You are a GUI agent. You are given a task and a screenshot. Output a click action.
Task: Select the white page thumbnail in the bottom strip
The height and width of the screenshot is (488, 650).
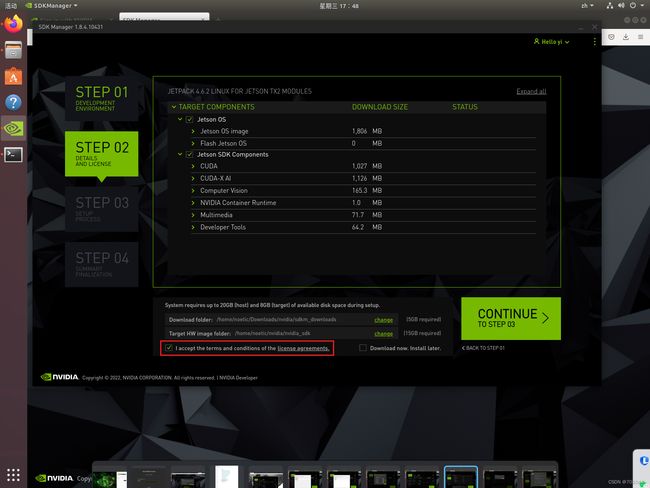click(x=226, y=477)
